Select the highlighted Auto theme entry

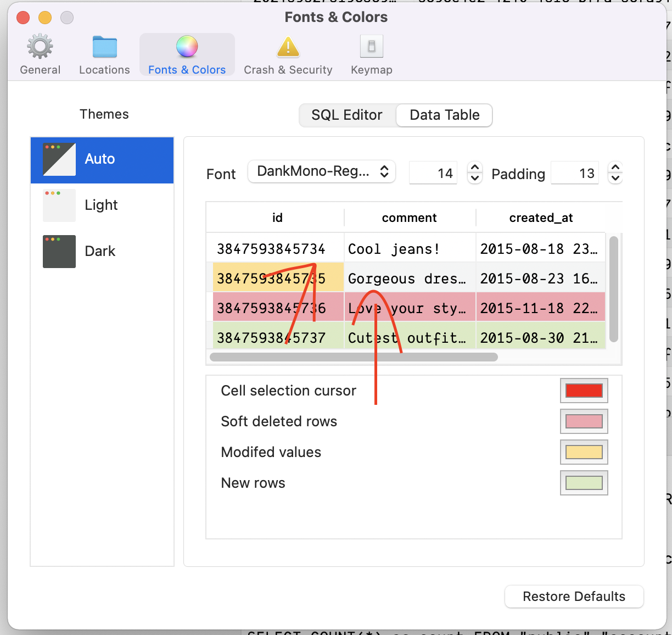point(102,160)
